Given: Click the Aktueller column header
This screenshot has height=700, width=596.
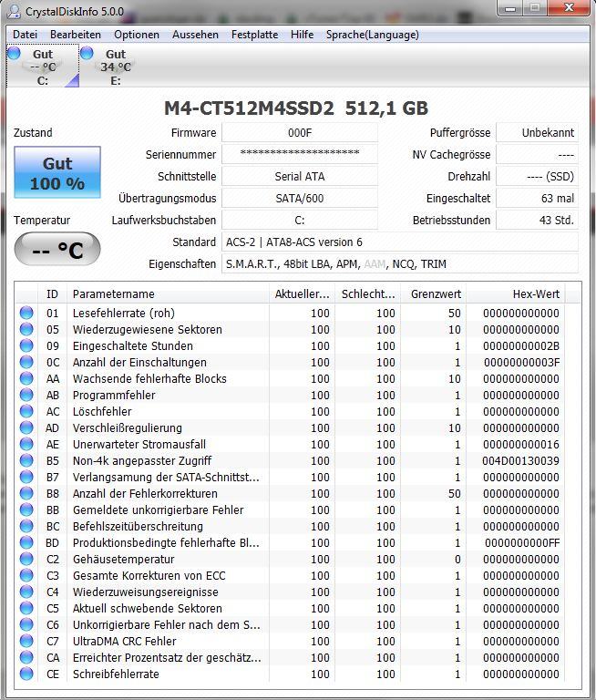Looking at the screenshot, I should (302, 293).
